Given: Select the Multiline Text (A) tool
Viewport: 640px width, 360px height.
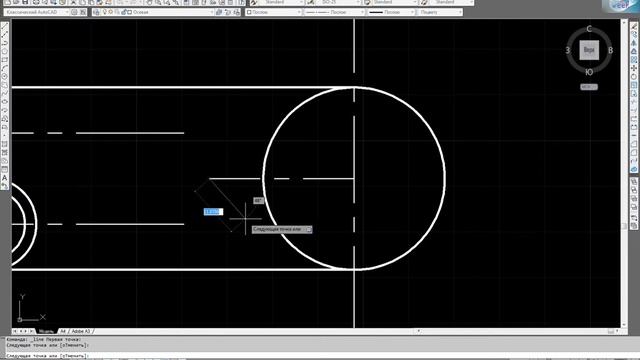Looking at the screenshot, I should pyautogui.click(x=4, y=178).
